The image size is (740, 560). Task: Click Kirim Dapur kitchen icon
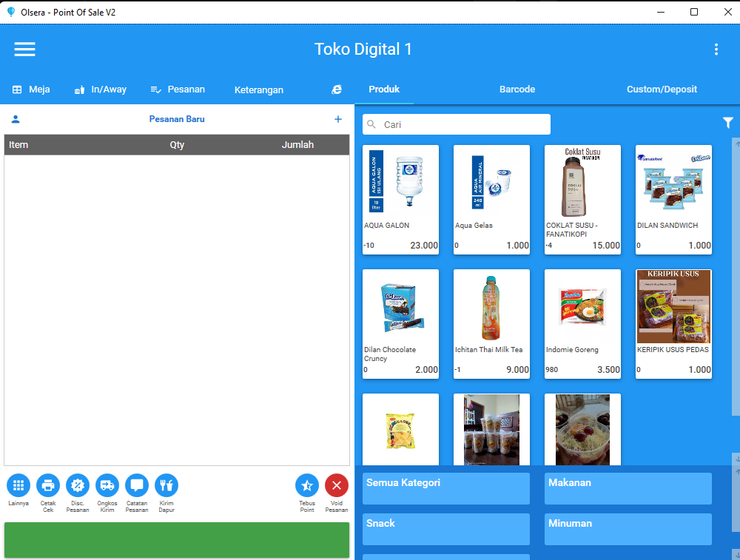coord(166,485)
